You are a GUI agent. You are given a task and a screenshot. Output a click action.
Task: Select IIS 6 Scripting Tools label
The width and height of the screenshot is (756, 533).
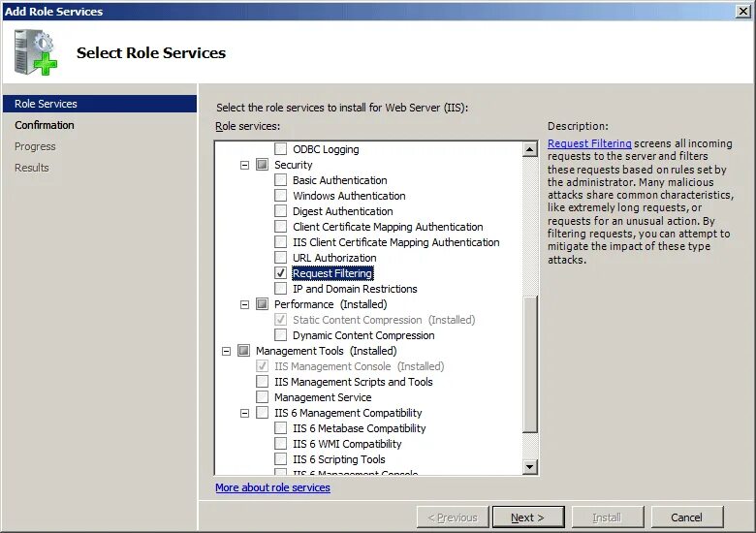[339, 459]
